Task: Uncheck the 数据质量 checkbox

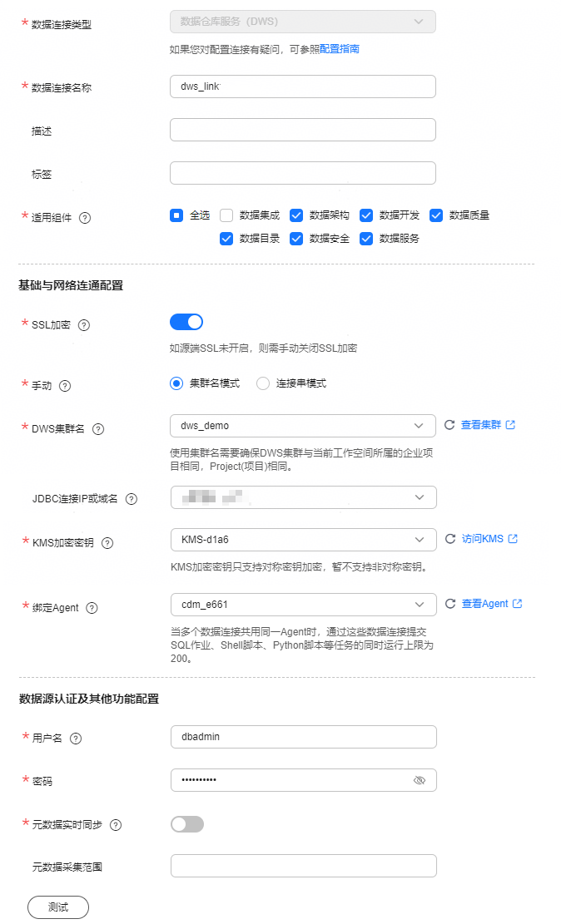Action: coord(436,215)
